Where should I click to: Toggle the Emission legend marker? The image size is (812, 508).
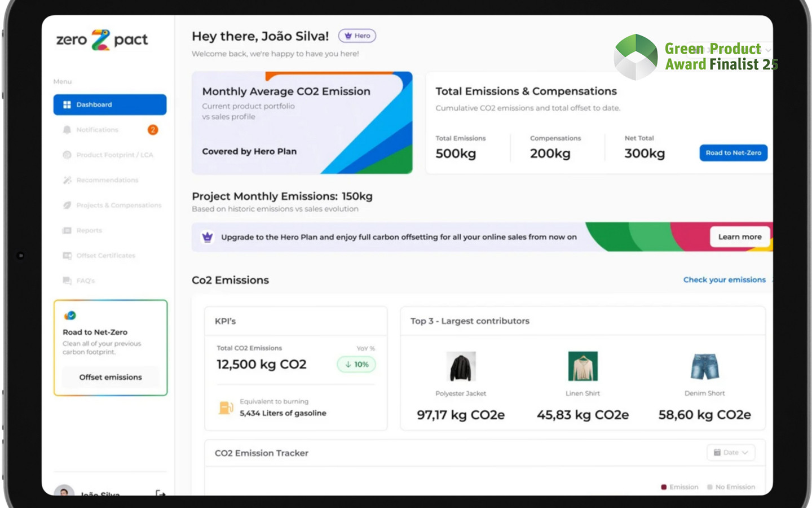click(x=664, y=487)
